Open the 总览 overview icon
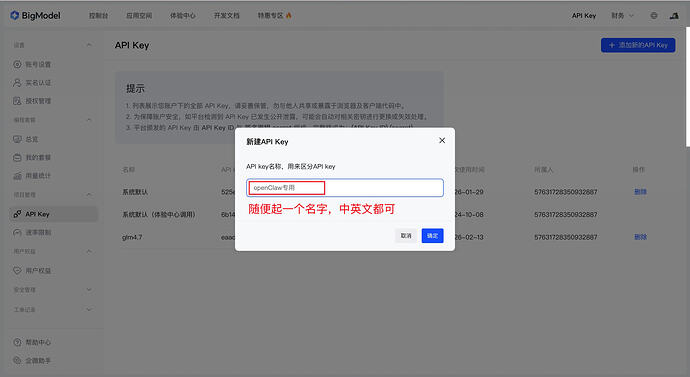Screen dimensions: 690x377 tap(17, 139)
